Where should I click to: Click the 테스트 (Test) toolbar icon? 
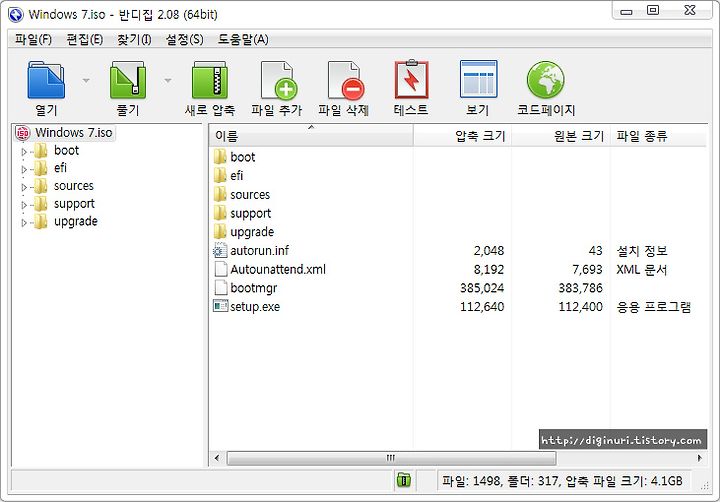pyautogui.click(x=411, y=79)
